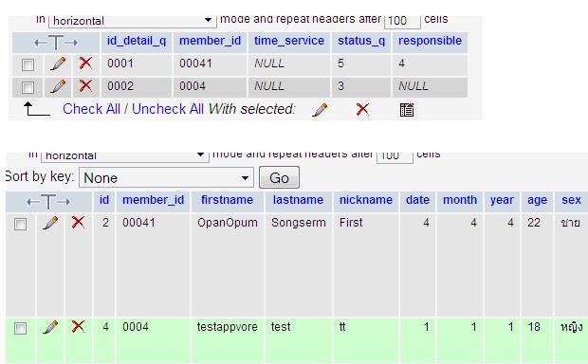Focus lower repeat headers cells input
This screenshot has width=588, height=364.
(x=395, y=156)
